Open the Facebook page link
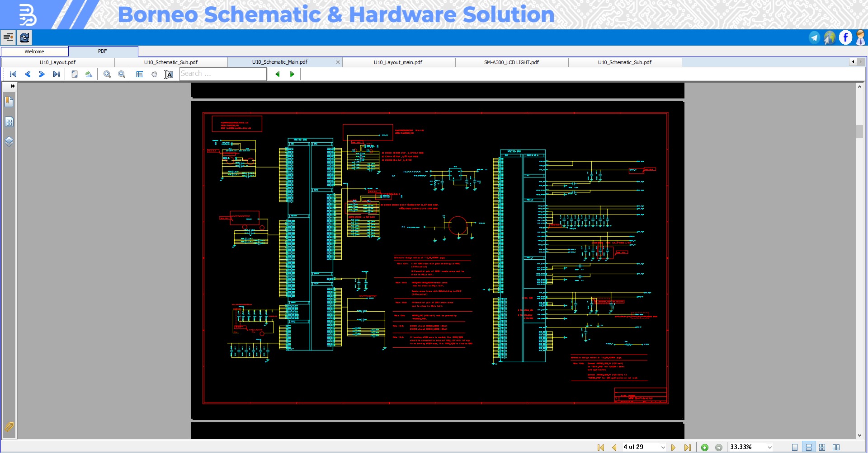 845,37
